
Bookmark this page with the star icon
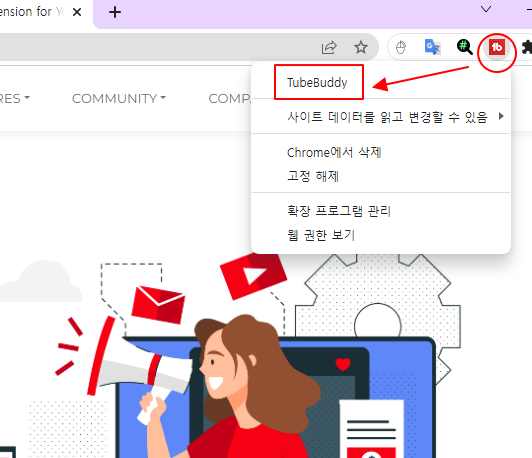(x=361, y=47)
